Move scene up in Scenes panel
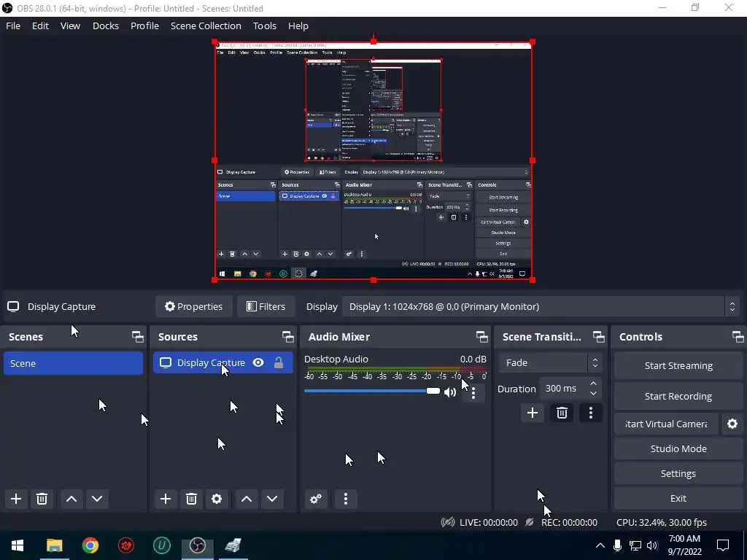 point(71,499)
